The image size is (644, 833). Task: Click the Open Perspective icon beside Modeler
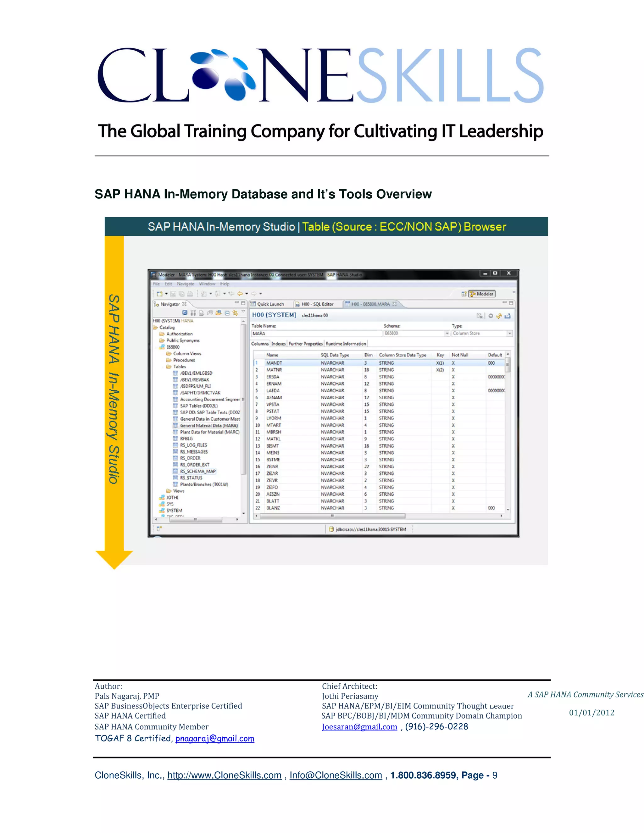pos(464,294)
